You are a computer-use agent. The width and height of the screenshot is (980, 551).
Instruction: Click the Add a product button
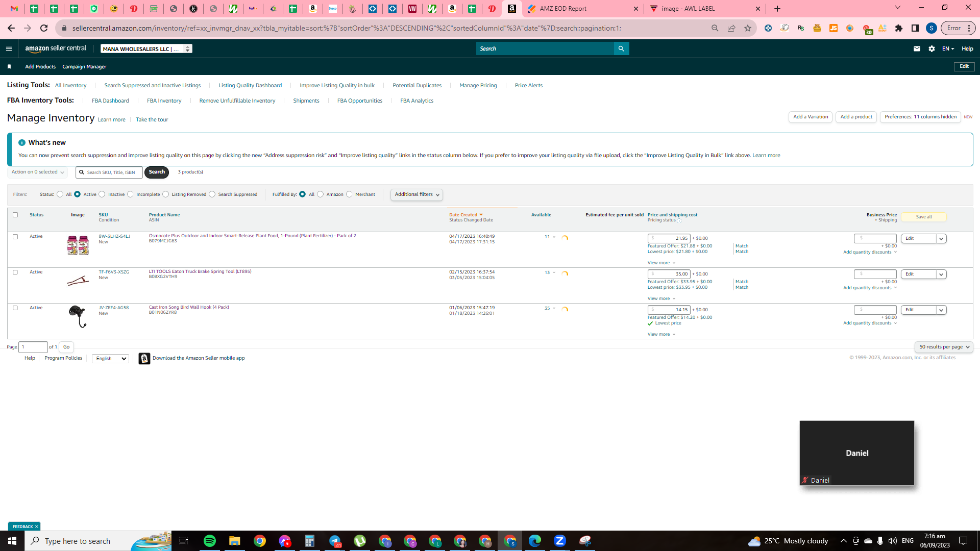tap(856, 117)
